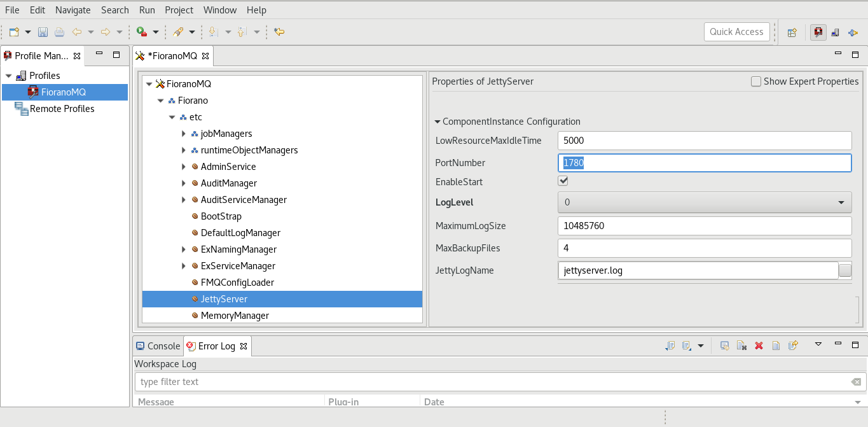Clear the Error Log filter text
The width and height of the screenshot is (868, 427).
pos(856,382)
